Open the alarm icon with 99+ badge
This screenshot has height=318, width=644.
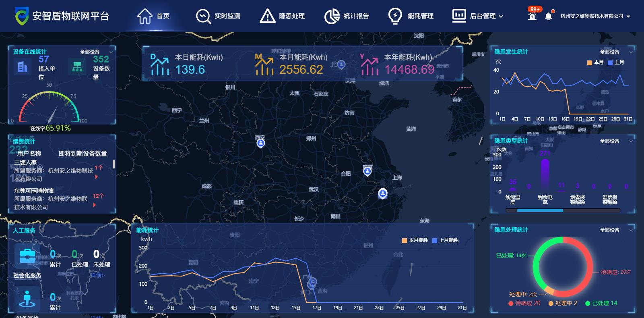(x=533, y=16)
